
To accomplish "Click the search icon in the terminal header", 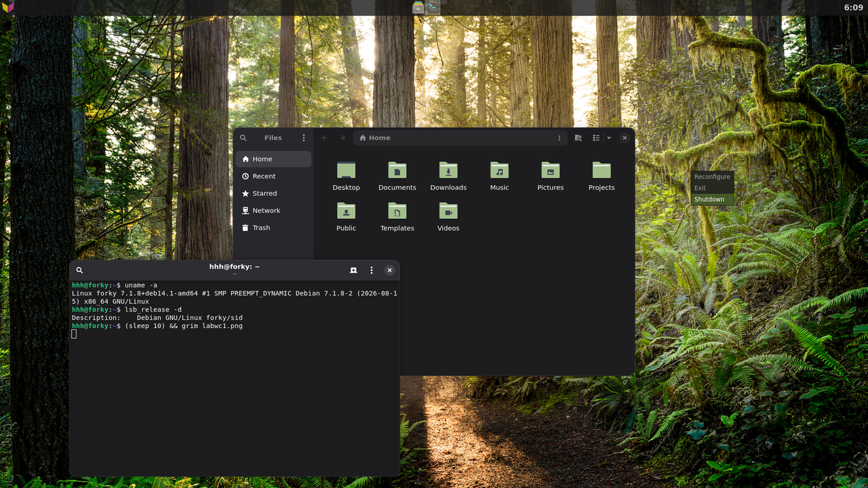I will 79,270.
